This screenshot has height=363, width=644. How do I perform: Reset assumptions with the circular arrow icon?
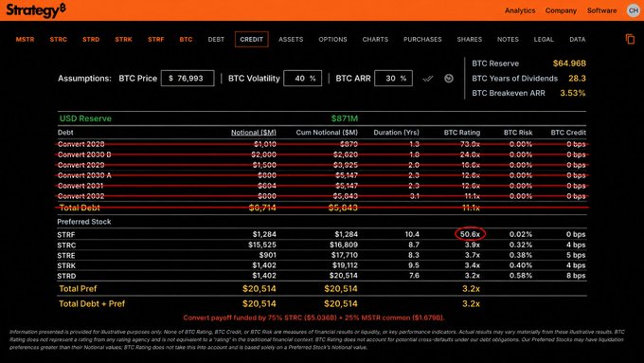click(x=449, y=78)
